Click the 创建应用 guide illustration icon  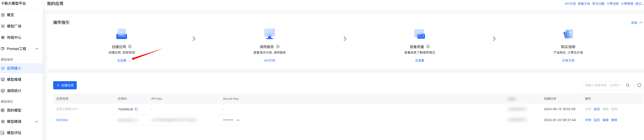(x=122, y=34)
